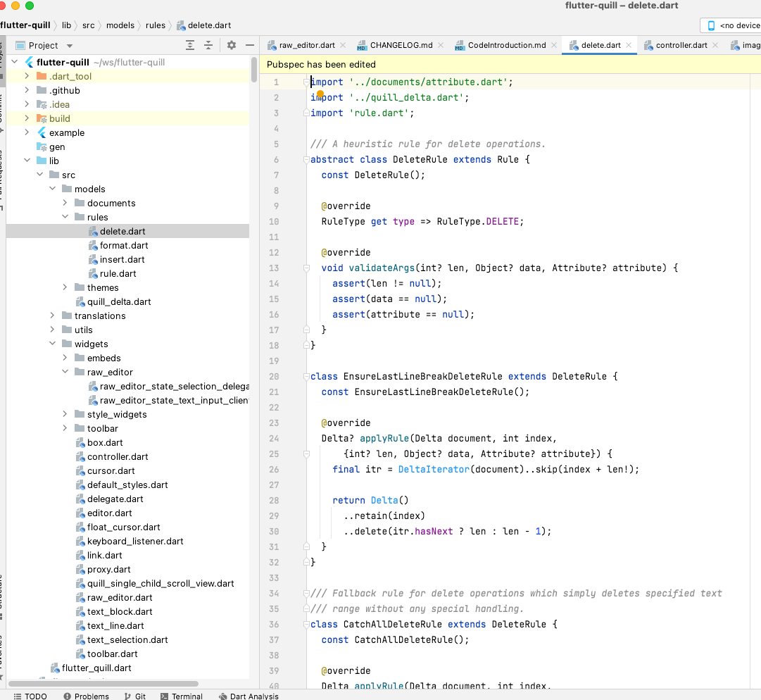Click the device phone icon in toolbar

(711, 25)
